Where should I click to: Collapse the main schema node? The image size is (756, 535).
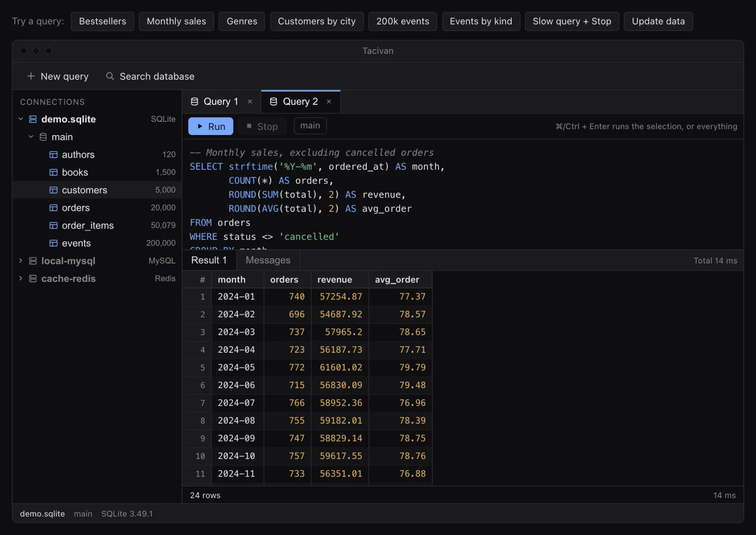pyautogui.click(x=31, y=137)
